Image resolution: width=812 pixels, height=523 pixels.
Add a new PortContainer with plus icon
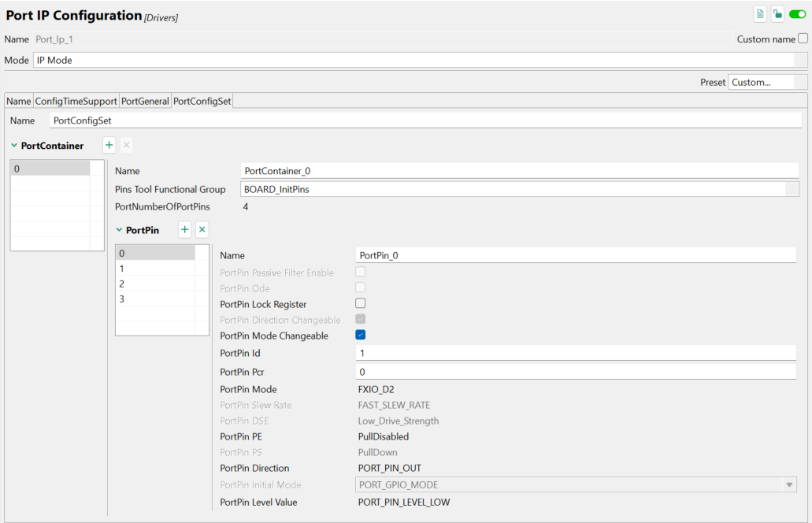point(109,145)
